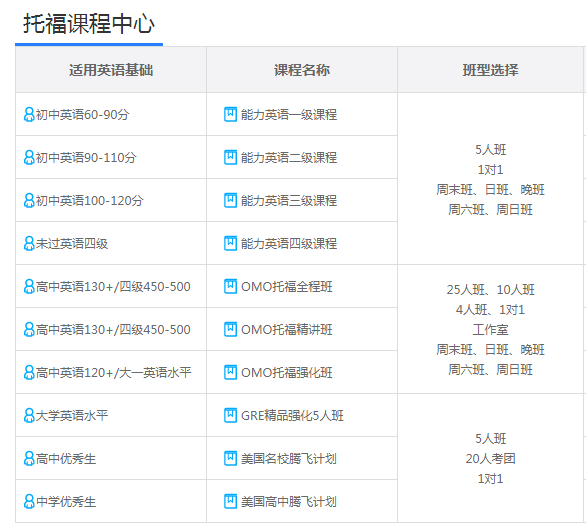Click 4人班、1对1 class type text
This screenshot has width=586, height=524.
(x=490, y=310)
